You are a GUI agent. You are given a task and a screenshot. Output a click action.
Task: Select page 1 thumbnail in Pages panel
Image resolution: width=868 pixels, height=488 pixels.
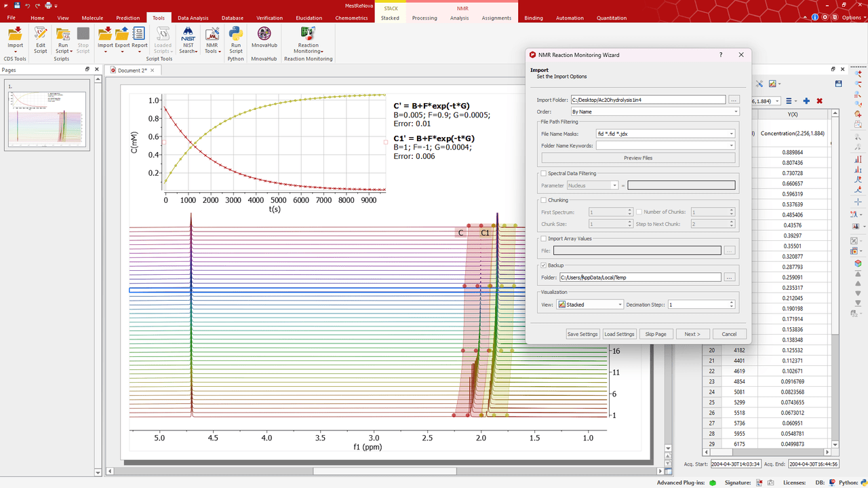click(47, 114)
